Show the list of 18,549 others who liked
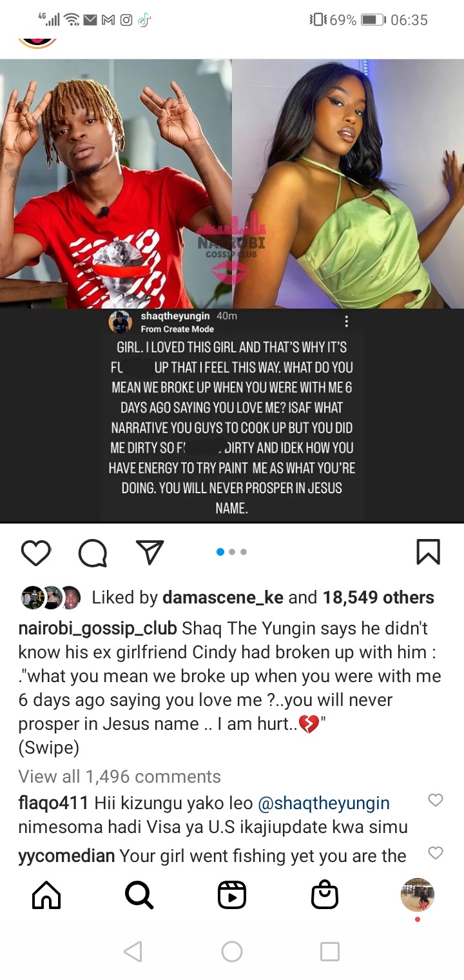464x980 pixels. point(378,598)
